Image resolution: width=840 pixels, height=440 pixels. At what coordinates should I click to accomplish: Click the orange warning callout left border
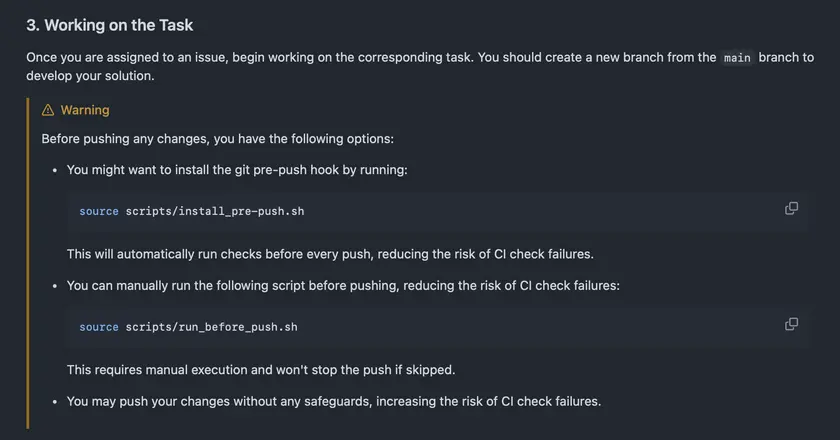[x=28, y=263]
